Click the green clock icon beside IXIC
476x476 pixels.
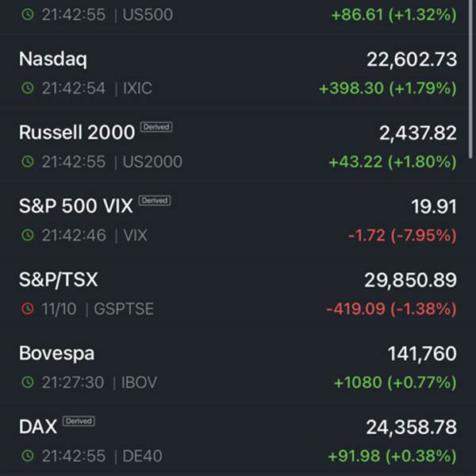28,89
